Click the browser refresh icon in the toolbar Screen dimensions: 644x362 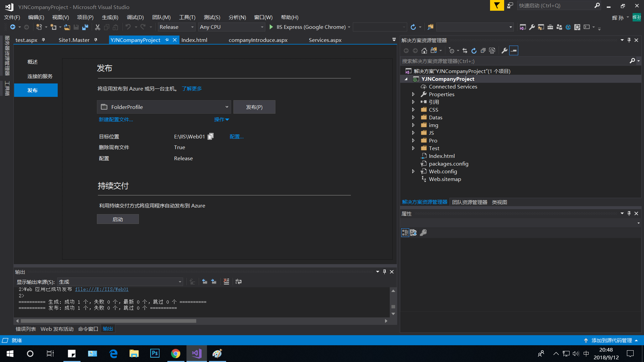tap(413, 27)
